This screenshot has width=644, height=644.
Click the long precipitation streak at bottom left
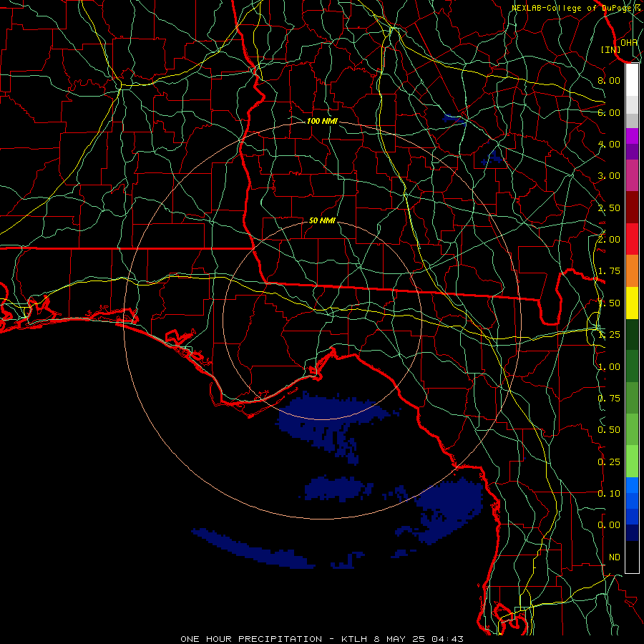click(x=253, y=549)
